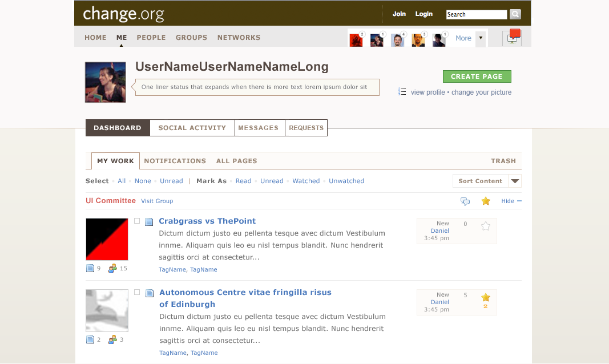Unstar the Autonomous Centre page
609x364 pixels.
pyautogui.click(x=486, y=298)
